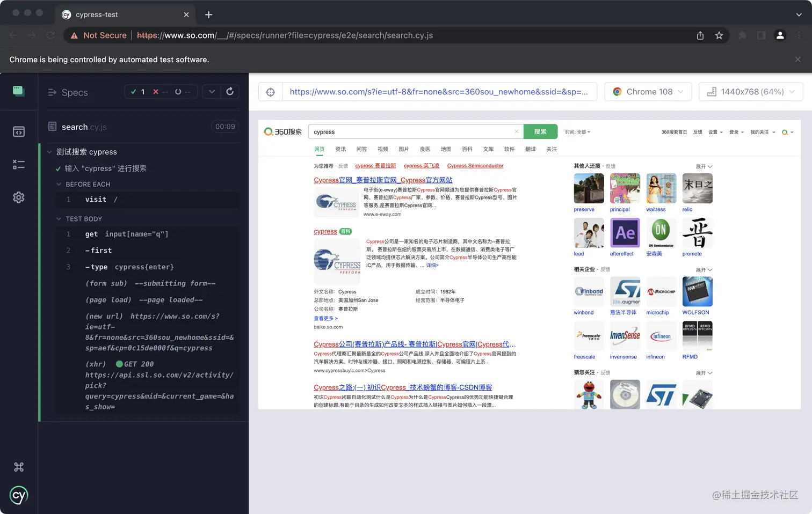Click the InvenSense logo thumbnail
The image size is (812, 514).
pos(625,336)
